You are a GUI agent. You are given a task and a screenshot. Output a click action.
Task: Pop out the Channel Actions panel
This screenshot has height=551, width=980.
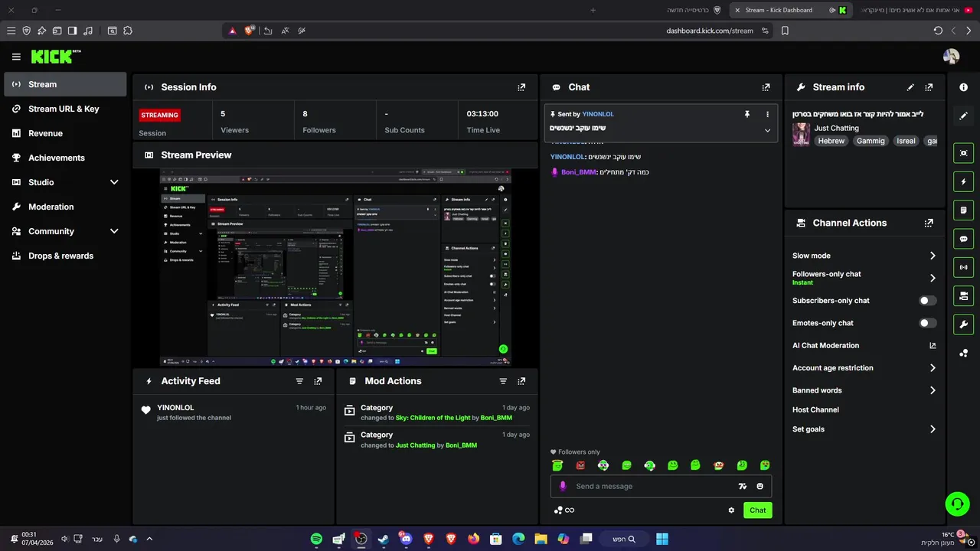point(929,223)
